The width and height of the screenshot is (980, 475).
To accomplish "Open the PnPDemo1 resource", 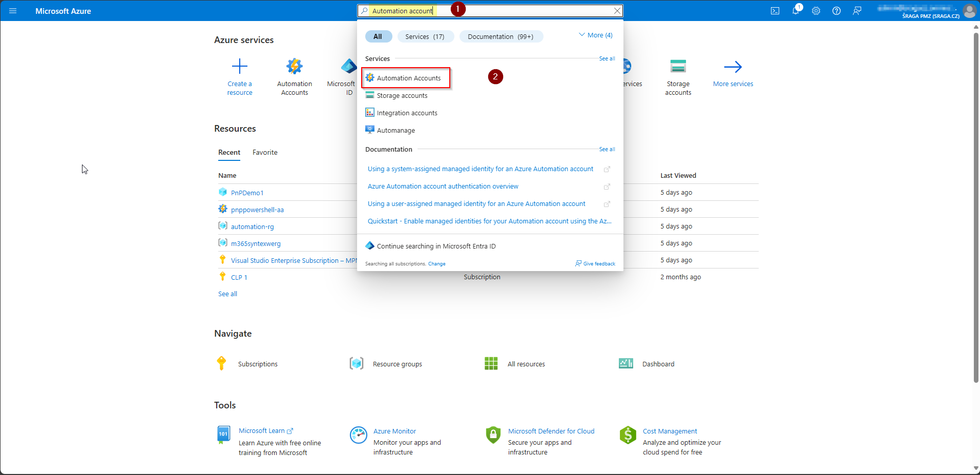I will tap(247, 193).
